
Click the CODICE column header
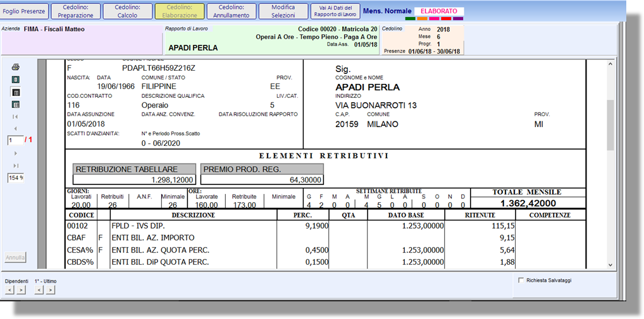[82, 215]
